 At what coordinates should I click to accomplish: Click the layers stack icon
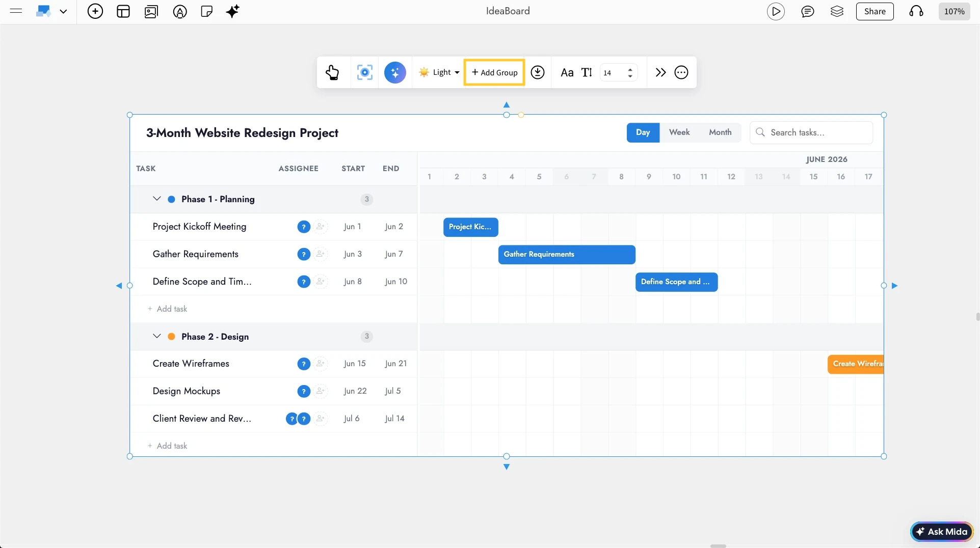(x=837, y=11)
